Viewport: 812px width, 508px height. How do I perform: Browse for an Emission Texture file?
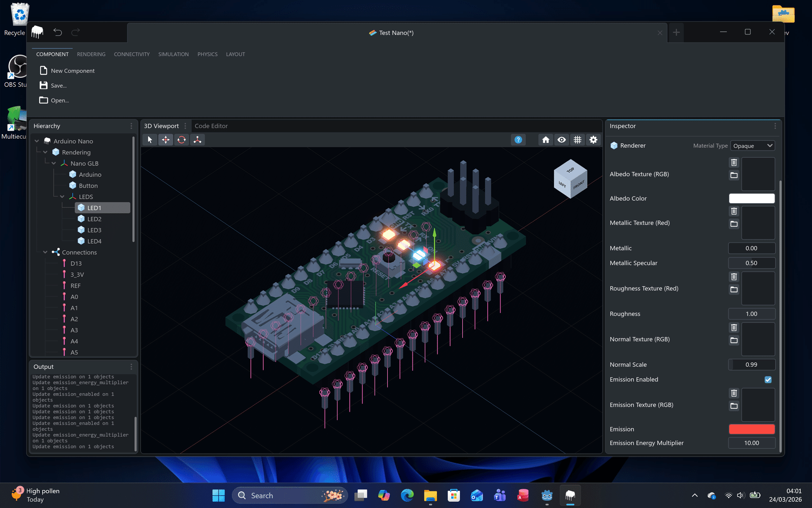click(x=734, y=406)
